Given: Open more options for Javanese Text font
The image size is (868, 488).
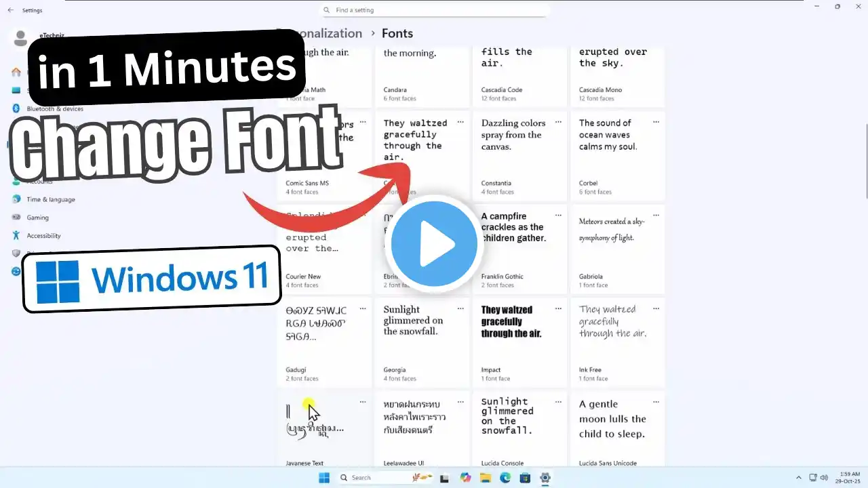Looking at the screenshot, I should pyautogui.click(x=363, y=403).
